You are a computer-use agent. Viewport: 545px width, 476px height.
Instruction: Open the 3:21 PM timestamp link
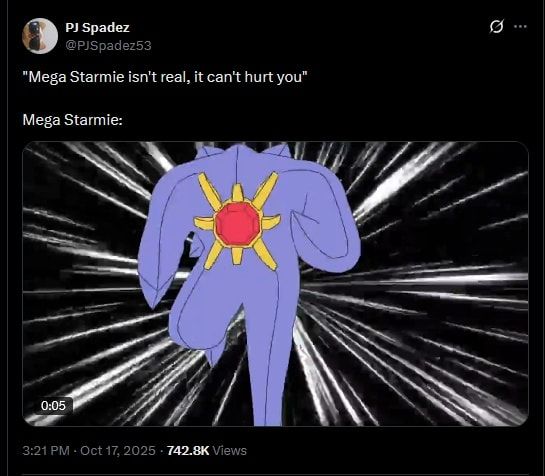point(46,451)
